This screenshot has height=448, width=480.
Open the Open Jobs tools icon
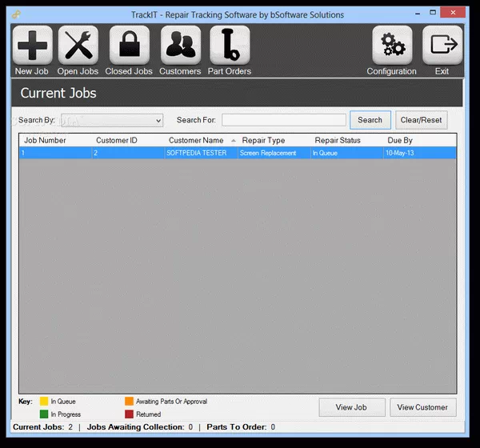coord(78,46)
